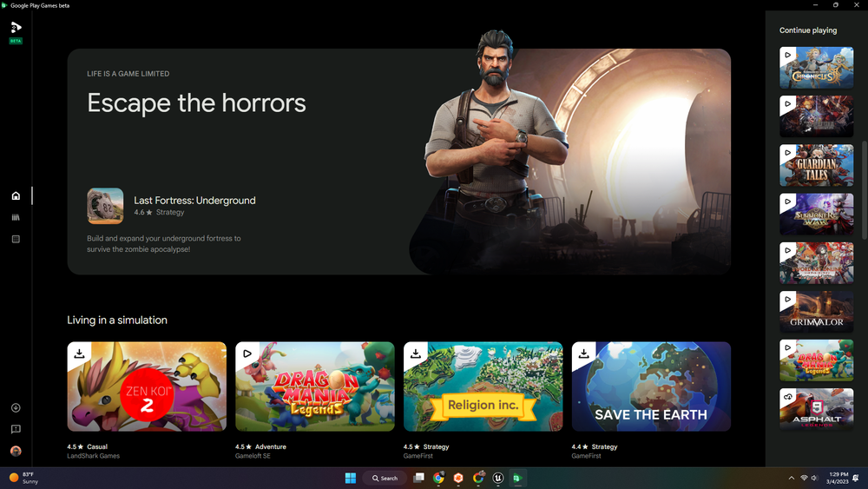Play Summoners War from Continue playing

click(816, 214)
